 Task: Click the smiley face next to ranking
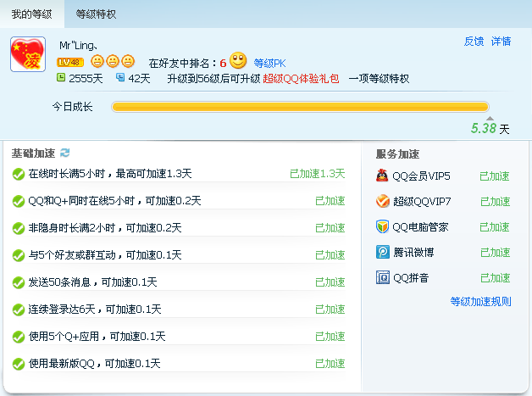238,60
